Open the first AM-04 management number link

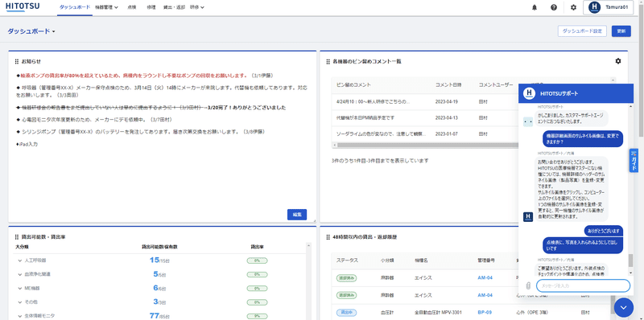(485, 277)
